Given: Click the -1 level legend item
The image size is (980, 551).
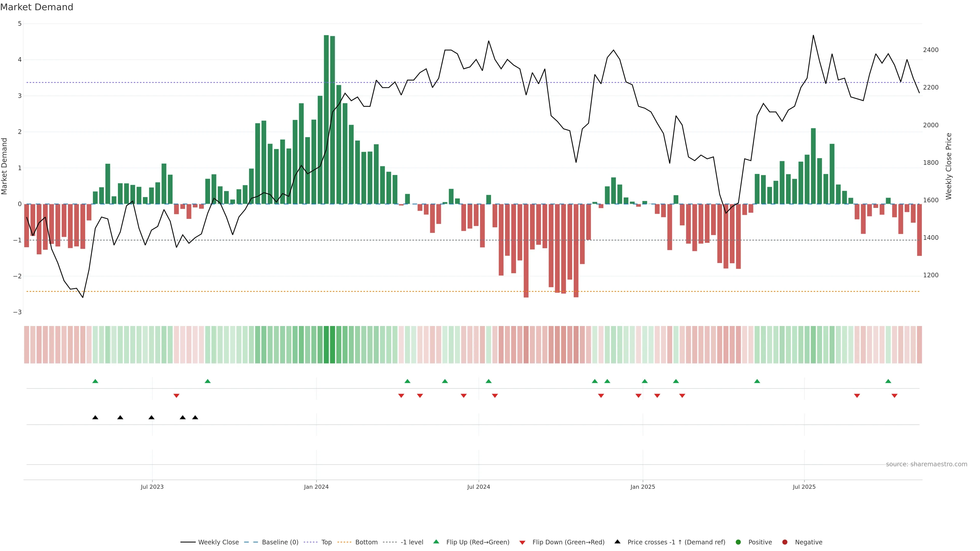Looking at the screenshot, I should click(x=412, y=542).
